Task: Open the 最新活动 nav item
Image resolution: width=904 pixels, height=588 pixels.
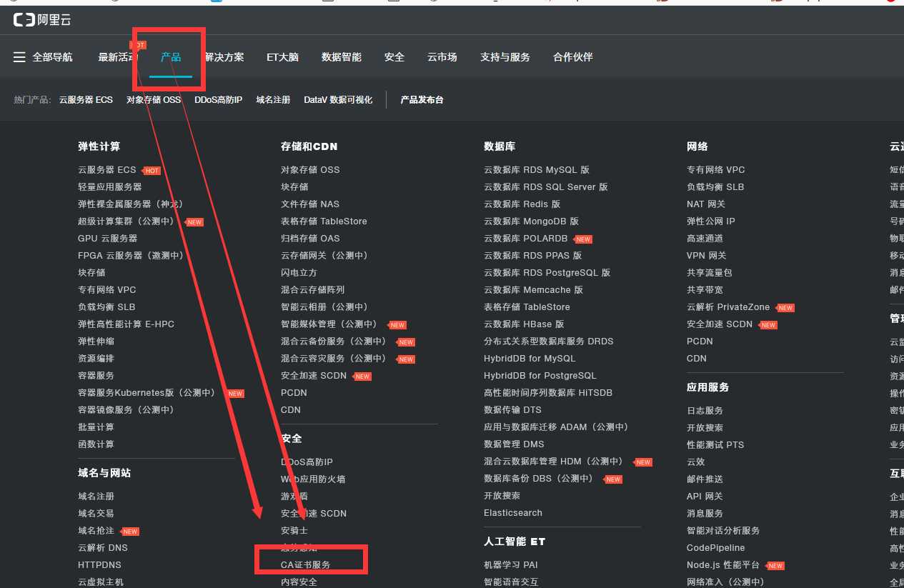Action: tap(118, 57)
